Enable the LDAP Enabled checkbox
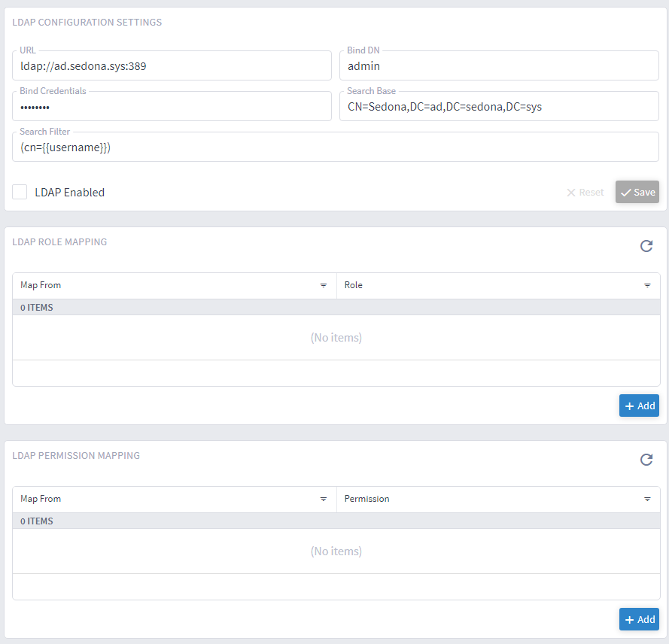The image size is (669, 644). tap(20, 192)
